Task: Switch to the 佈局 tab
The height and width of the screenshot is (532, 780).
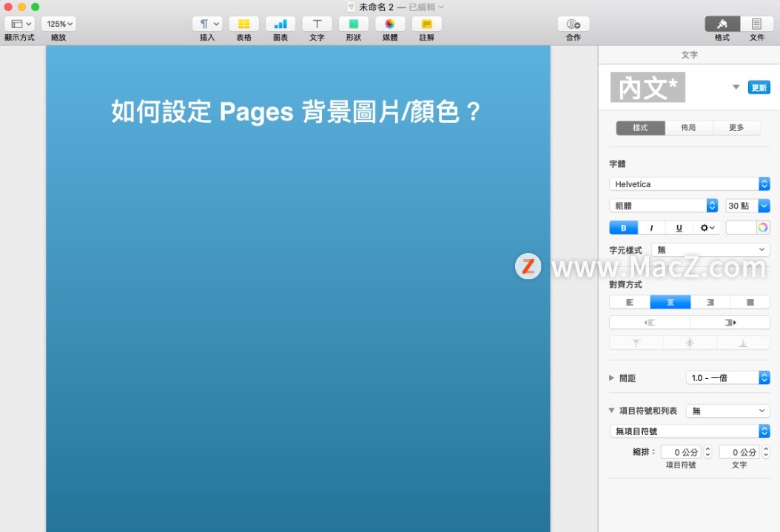Action: pyautogui.click(x=688, y=128)
